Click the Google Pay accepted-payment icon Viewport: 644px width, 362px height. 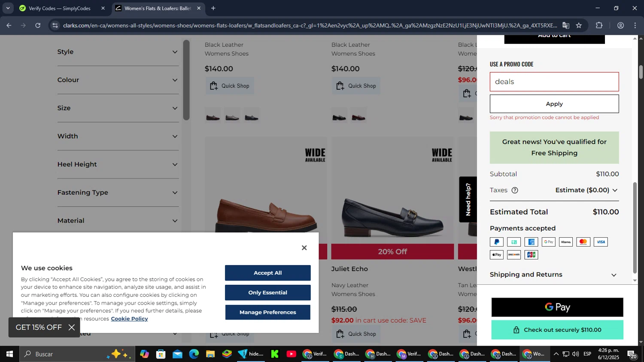point(548,242)
